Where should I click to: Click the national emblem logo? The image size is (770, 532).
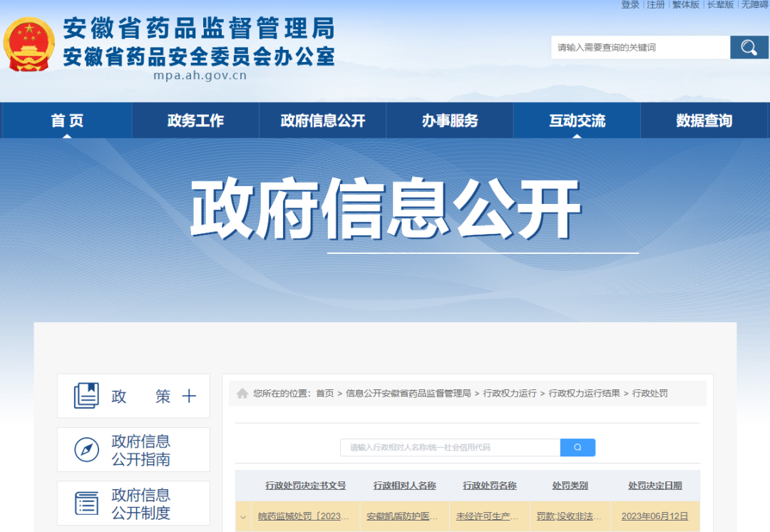pos(29,45)
